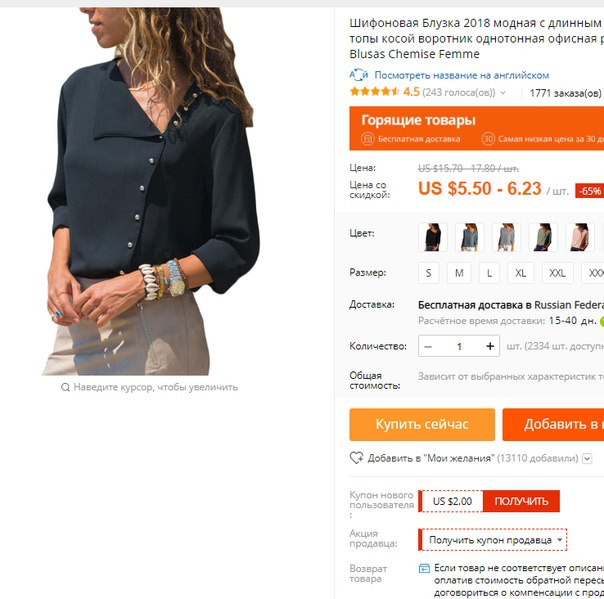Expand the votes rating dropdown arrow

(503, 93)
